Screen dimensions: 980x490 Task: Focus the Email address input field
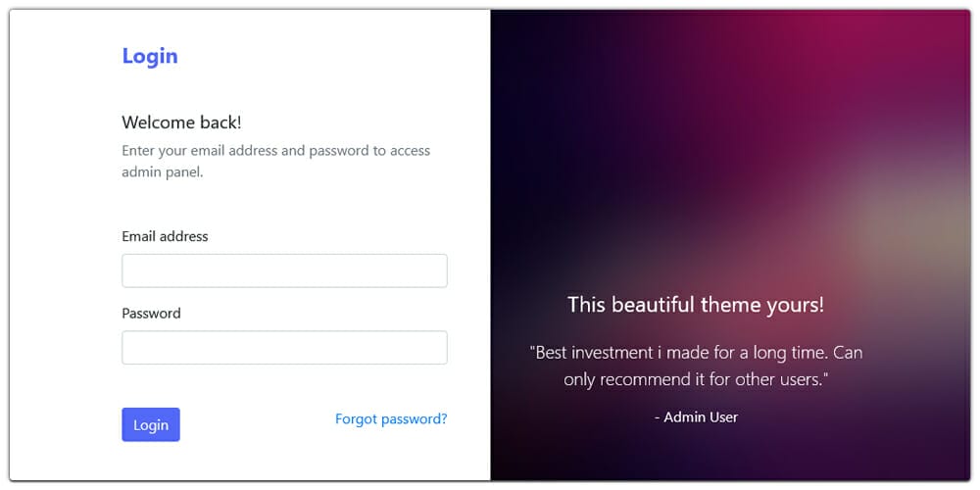pos(284,270)
